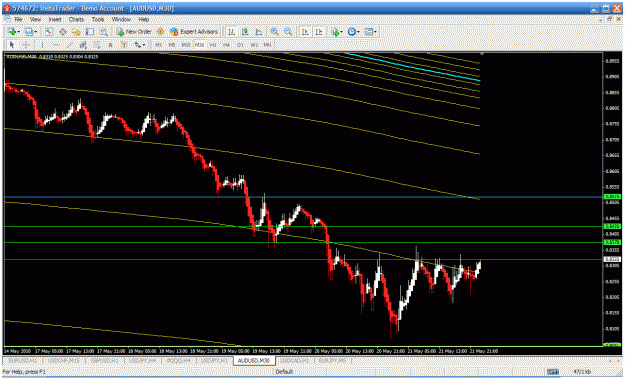The image size is (625, 378).
Task: Toggle chart shift from right border
Action: (319, 32)
